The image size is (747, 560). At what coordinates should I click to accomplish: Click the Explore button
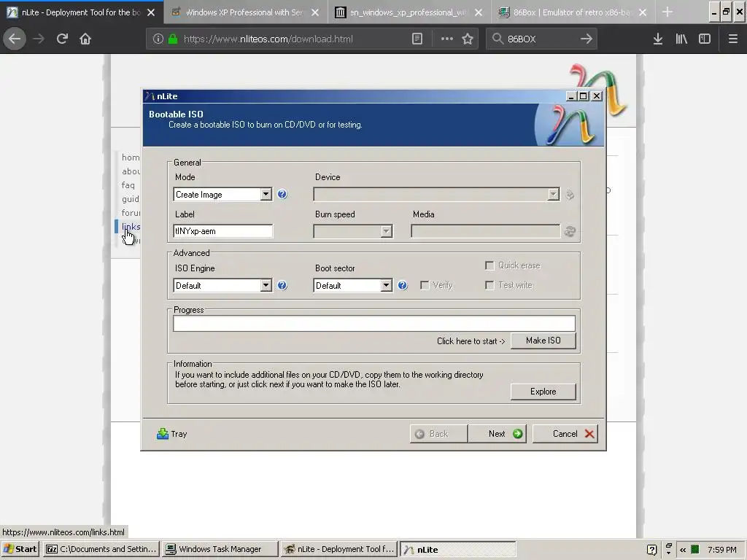(x=543, y=392)
